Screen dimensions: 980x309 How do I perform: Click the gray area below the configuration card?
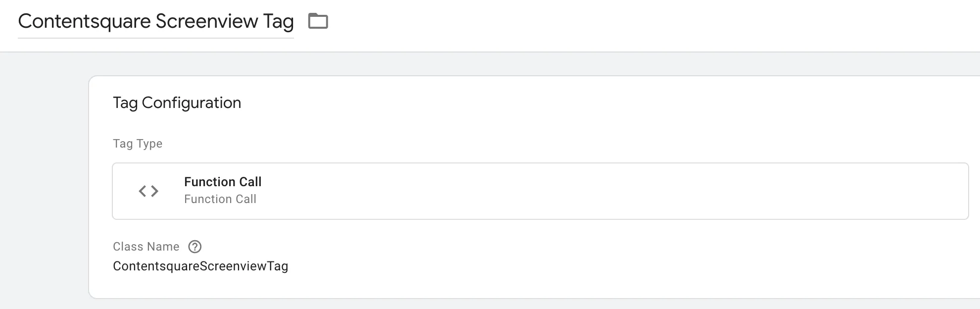pos(495,304)
